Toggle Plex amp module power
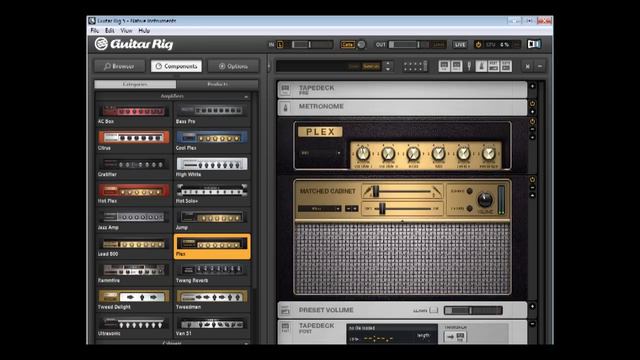 532,122
